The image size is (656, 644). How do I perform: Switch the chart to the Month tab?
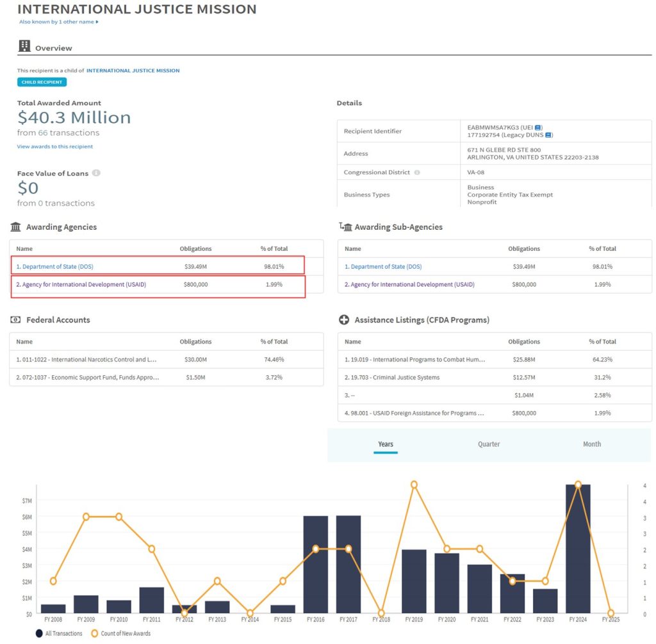(591, 444)
